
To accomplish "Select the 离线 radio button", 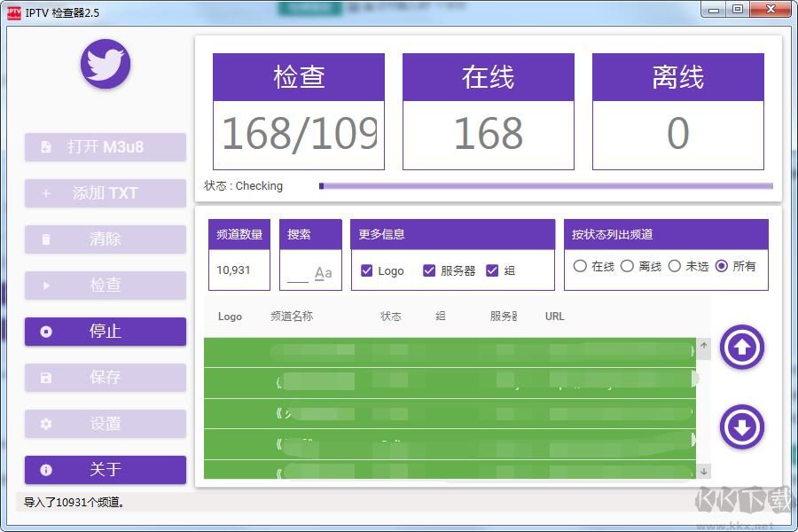I will click(x=627, y=265).
